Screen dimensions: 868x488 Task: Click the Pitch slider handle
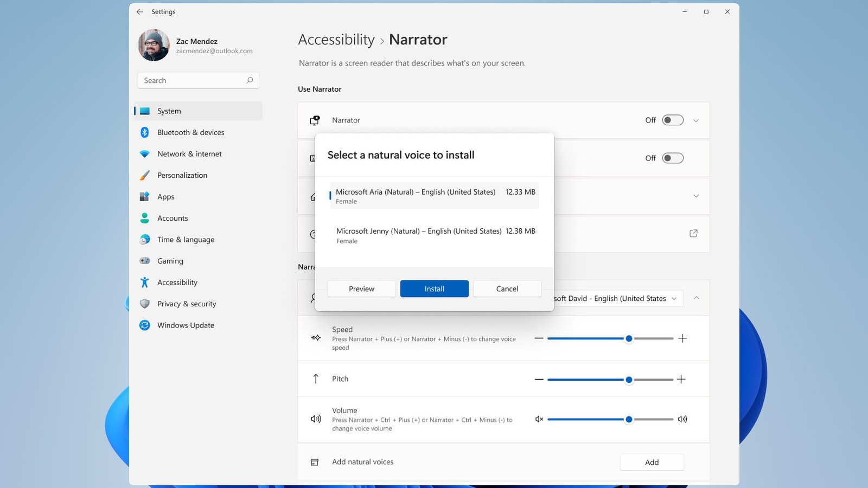tap(629, 380)
